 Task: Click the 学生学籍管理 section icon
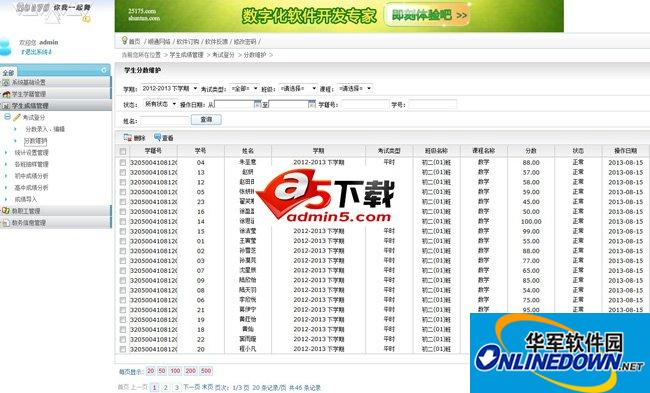6,94
